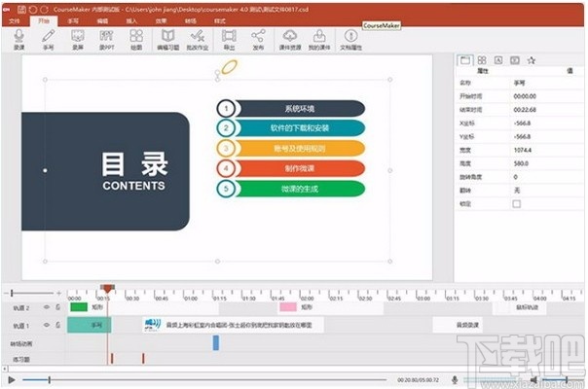Toggle visibility eye of 轨道 2
The height and width of the screenshot is (389, 588).
[x=47, y=307]
